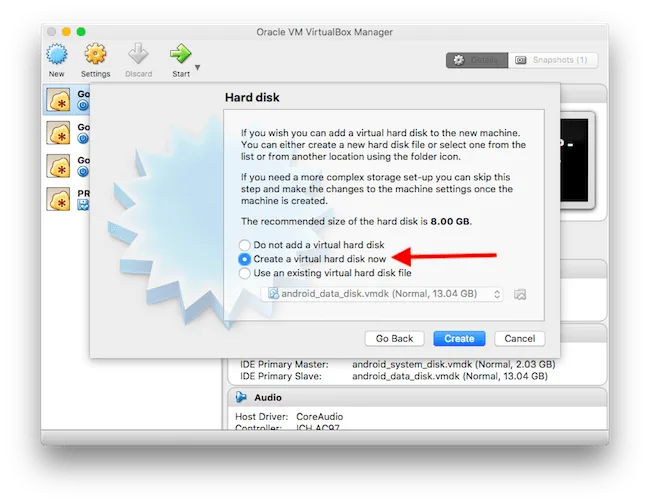Click the android_system_disk.vmdk entry text
This screenshot has height=504, width=650.
(454, 364)
